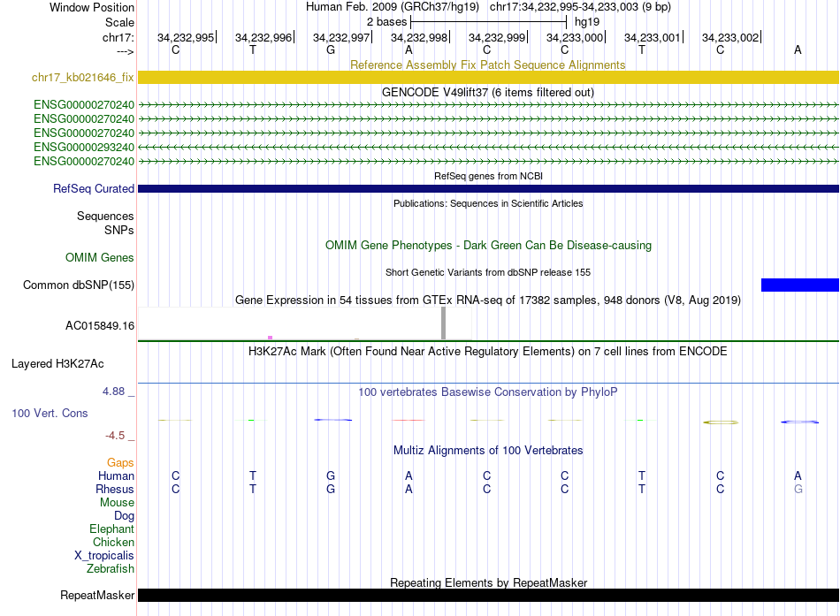Viewport: 840px width, 616px height.
Task: Open GENCODE V49lift37 track title
Action: 487,92
